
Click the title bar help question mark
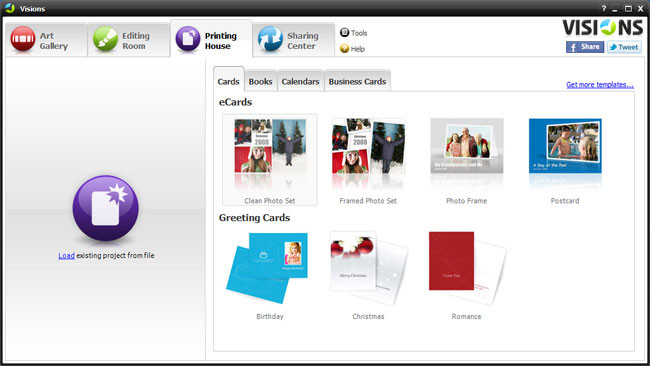604,8
